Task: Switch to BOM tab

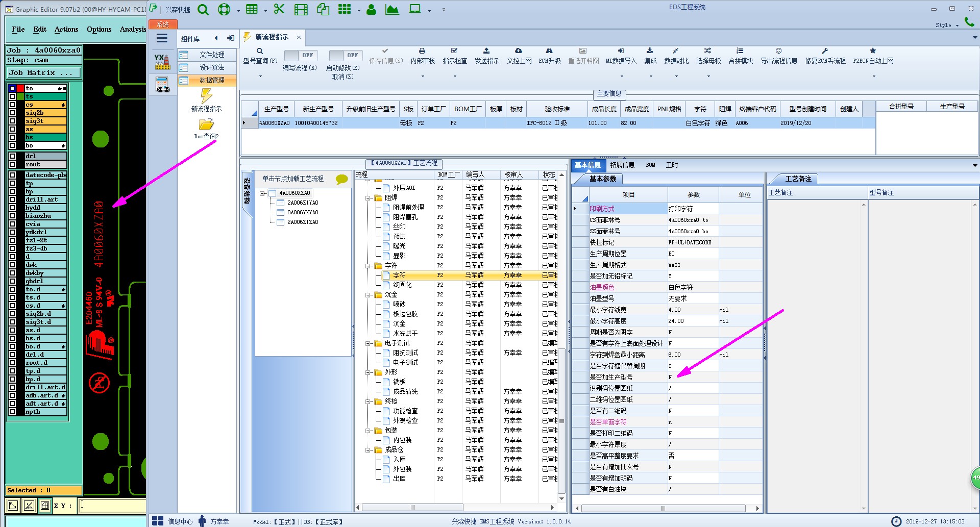Action: click(x=650, y=165)
